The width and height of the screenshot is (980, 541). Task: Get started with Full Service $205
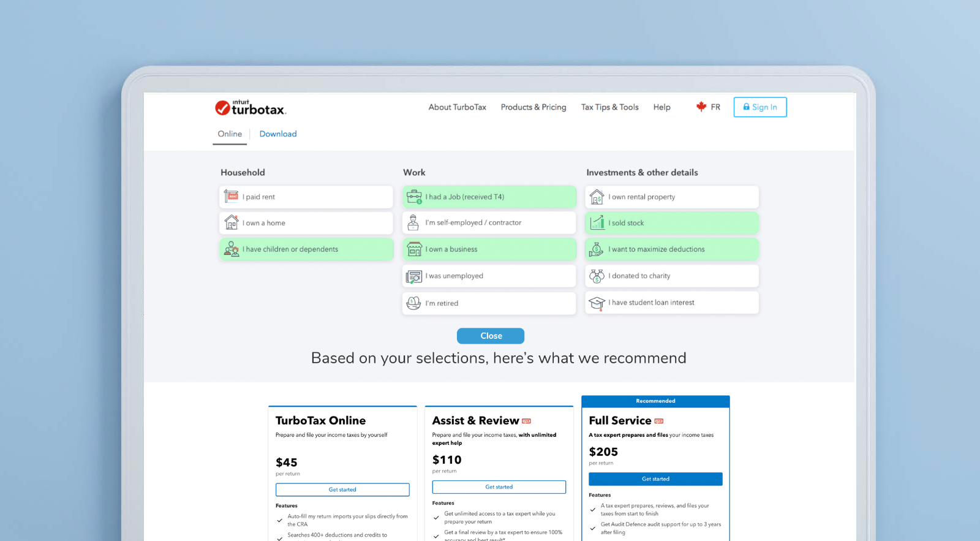[655, 479]
